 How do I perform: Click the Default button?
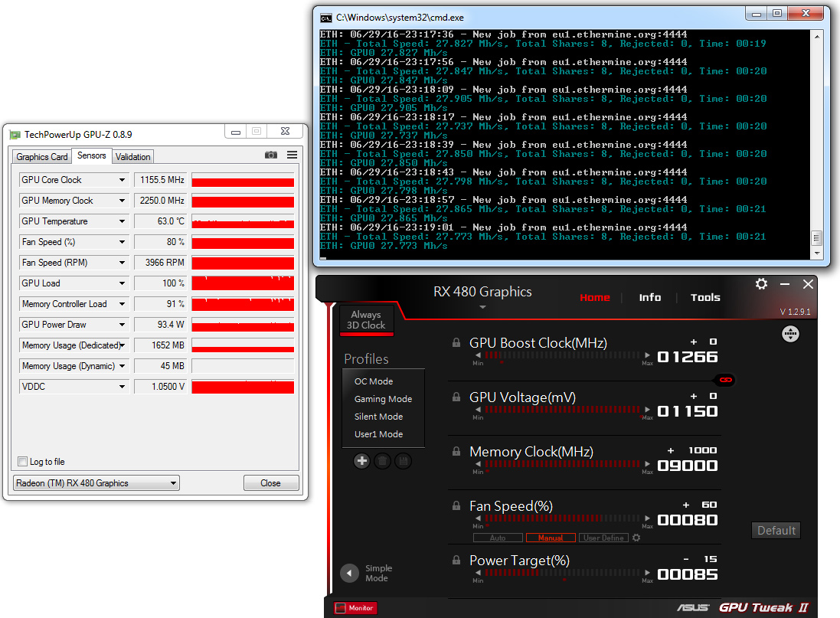[776, 530]
